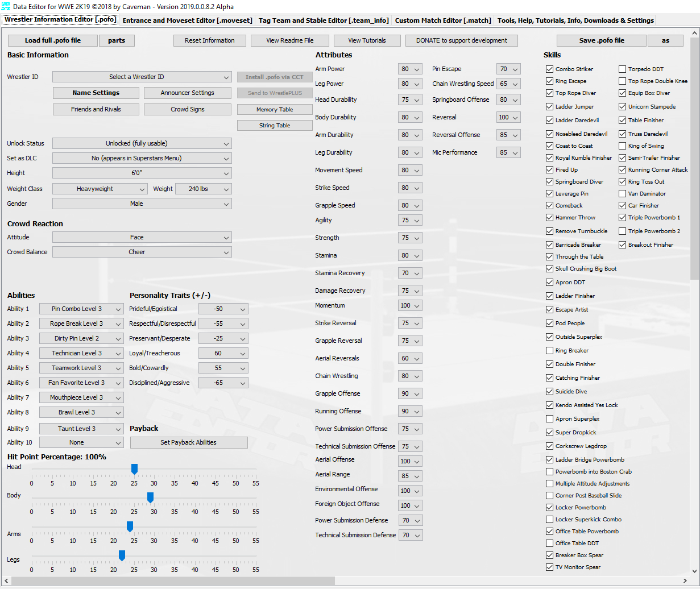Screen dimensions: 700x589
Task: Click the Arms hit point slider handle
Action: 130,526
